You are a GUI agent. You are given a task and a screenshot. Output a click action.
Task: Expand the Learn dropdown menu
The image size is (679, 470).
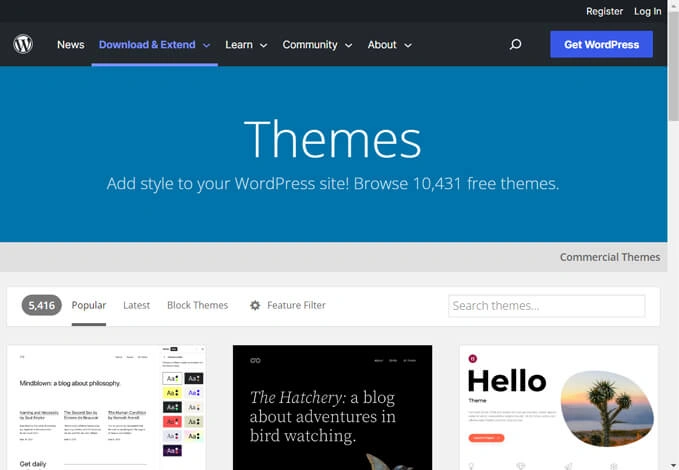(x=246, y=45)
